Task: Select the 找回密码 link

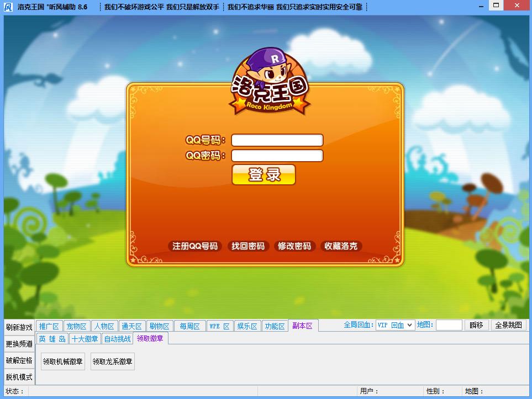Action: [248, 246]
